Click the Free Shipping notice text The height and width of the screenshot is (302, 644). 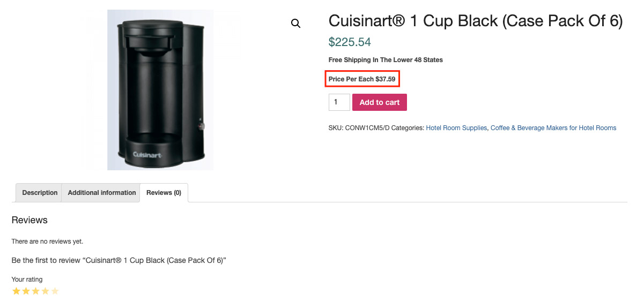point(386,60)
